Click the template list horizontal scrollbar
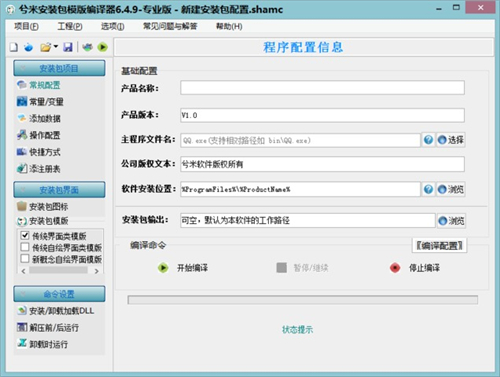Image resolution: width=500 pixels, height=377 pixels. (58, 270)
